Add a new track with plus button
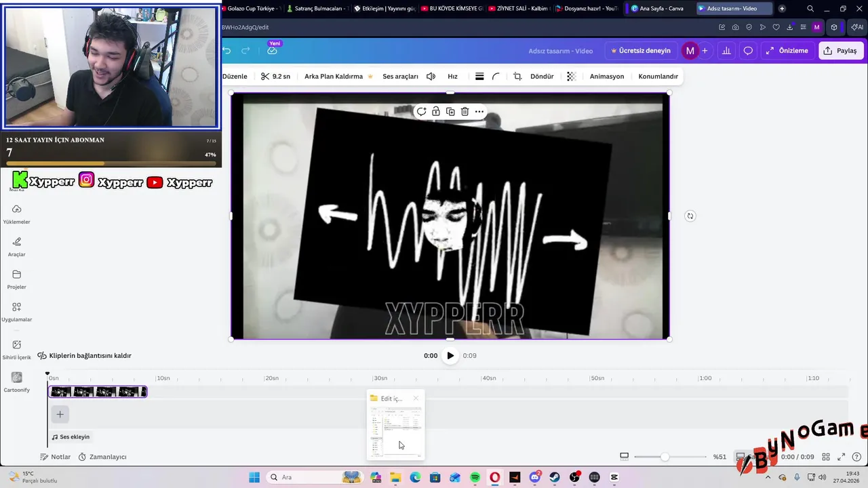 coord(60,414)
